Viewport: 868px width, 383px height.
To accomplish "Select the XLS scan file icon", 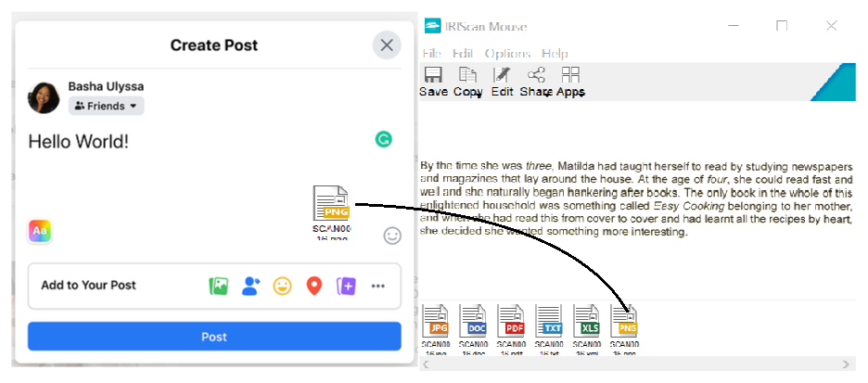I will 586,321.
